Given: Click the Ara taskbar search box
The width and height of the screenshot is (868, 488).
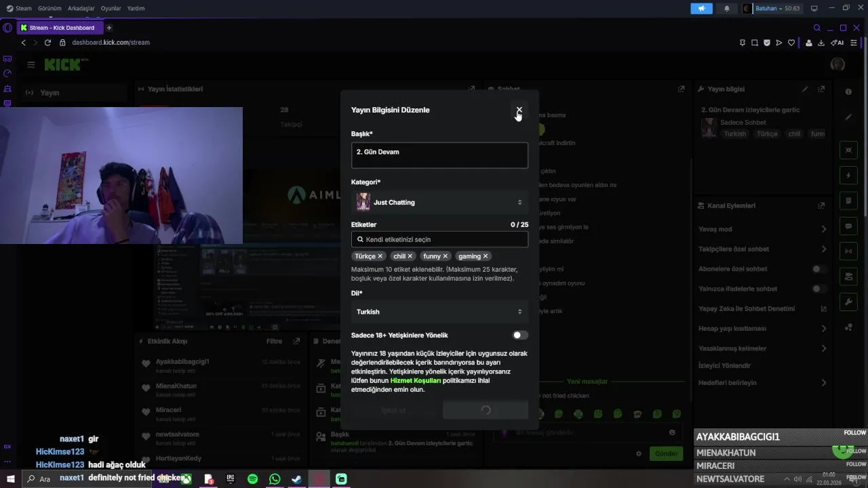Looking at the screenshot, I should click(x=41, y=479).
